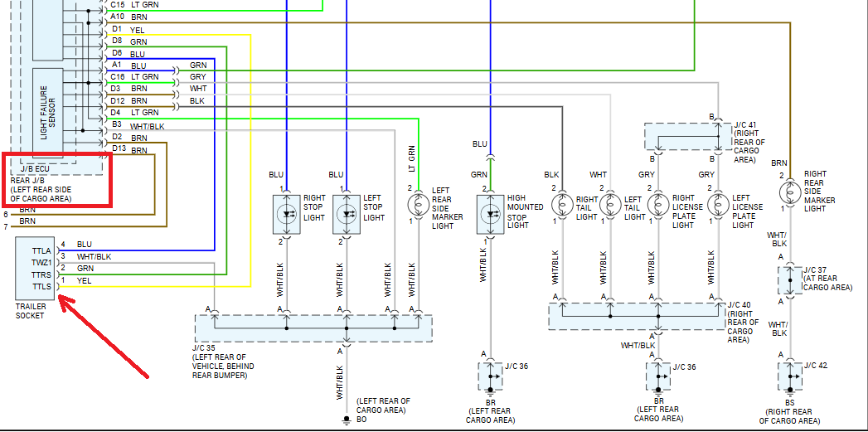
Task: Click the Right Stop Light LED symbol
Action: 287,215
